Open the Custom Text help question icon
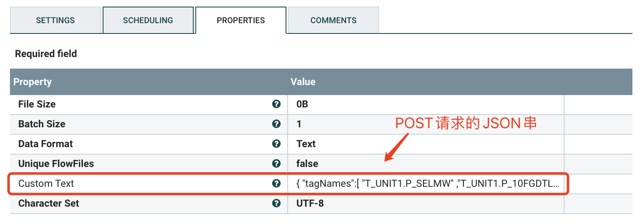Screen dimensions: 644x224 click(x=276, y=183)
